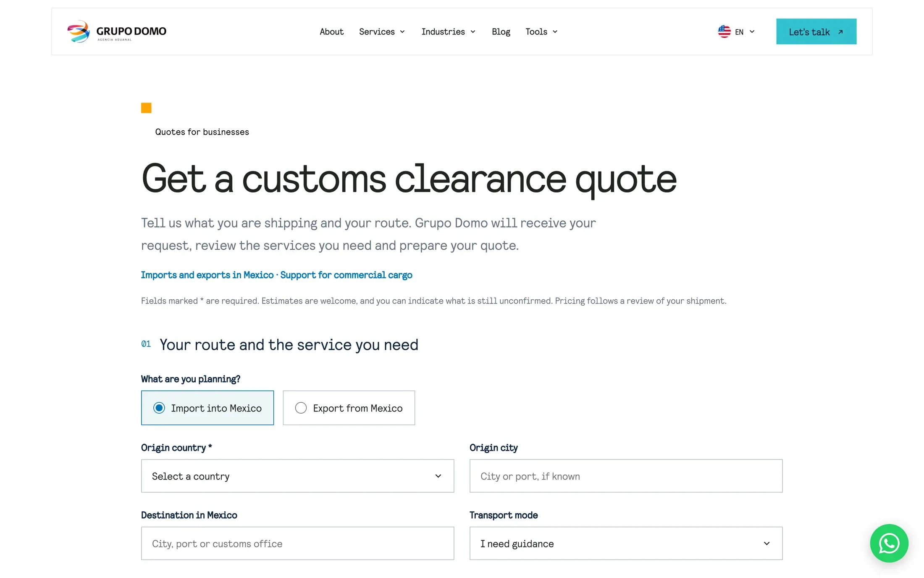Click the US flag language icon
The height and width of the screenshot is (578, 924).
724,32
